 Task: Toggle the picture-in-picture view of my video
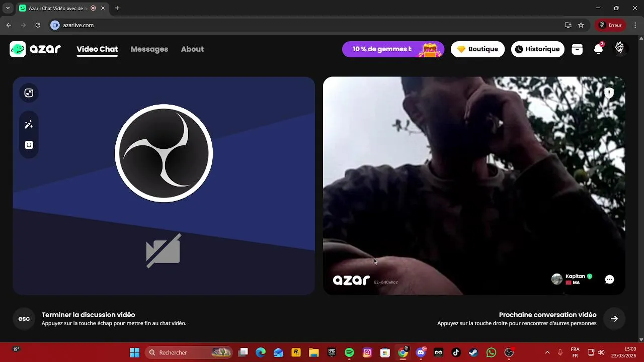click(29, 93)
